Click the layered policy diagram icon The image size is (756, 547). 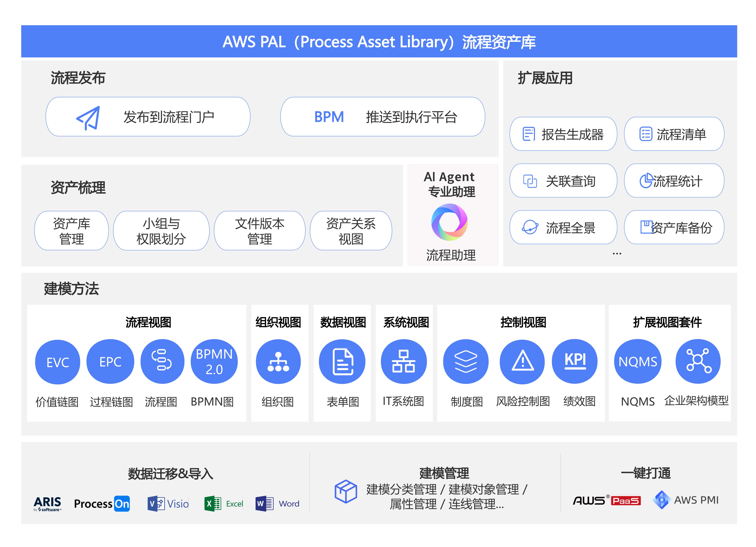coord(466,362)
